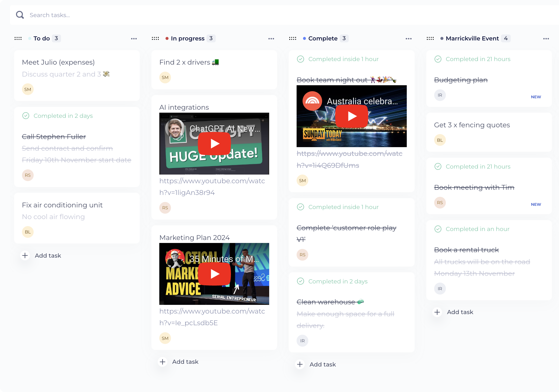
Task: Open the To do column options menu
Action: 134,39
